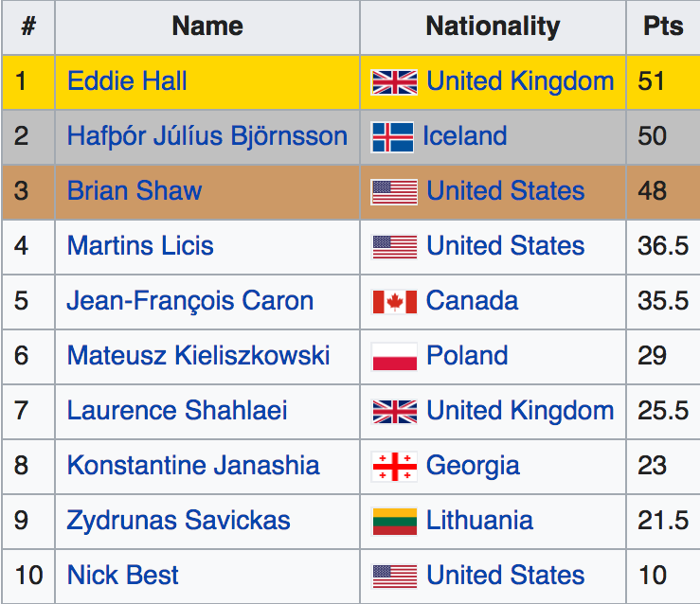Open the Lithuania country link
This screenshot has height=604, width=700.
click(x=479, y=521)
